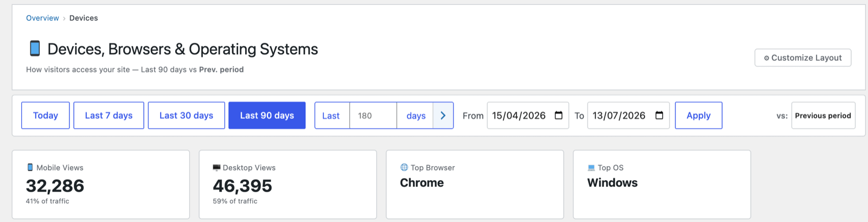This screenshot has height=222, width=868.
Task: Go to the Overview breadcrumb link
Action: (x=42, y=18)
